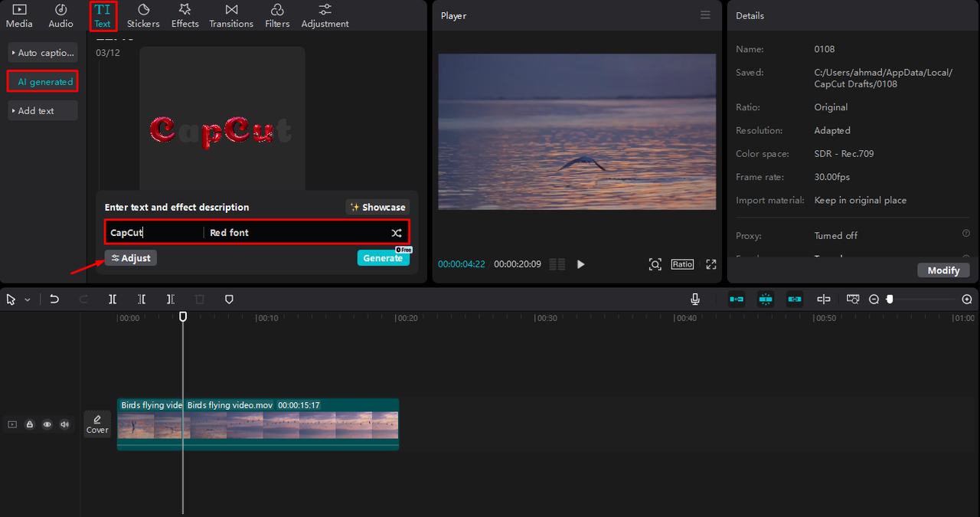Click the 30.00fps frame rate value
This screenshot has width=980, height=517.
coord(833,177)
